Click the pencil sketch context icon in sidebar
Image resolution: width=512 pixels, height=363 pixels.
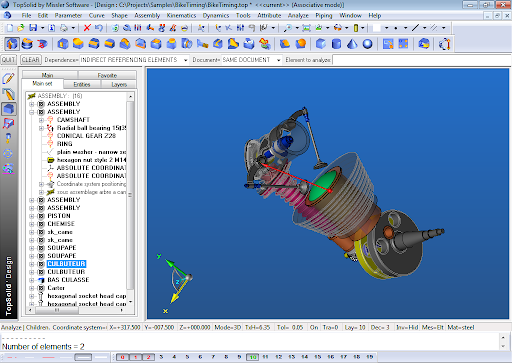(8, 79)
